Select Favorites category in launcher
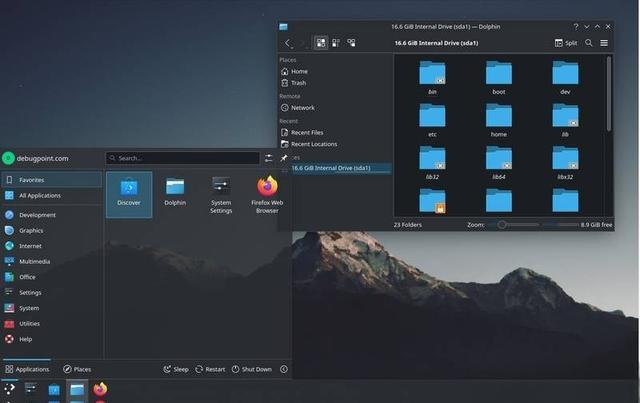640x403 pixels. pyautogui.click(x=51, y=180)
